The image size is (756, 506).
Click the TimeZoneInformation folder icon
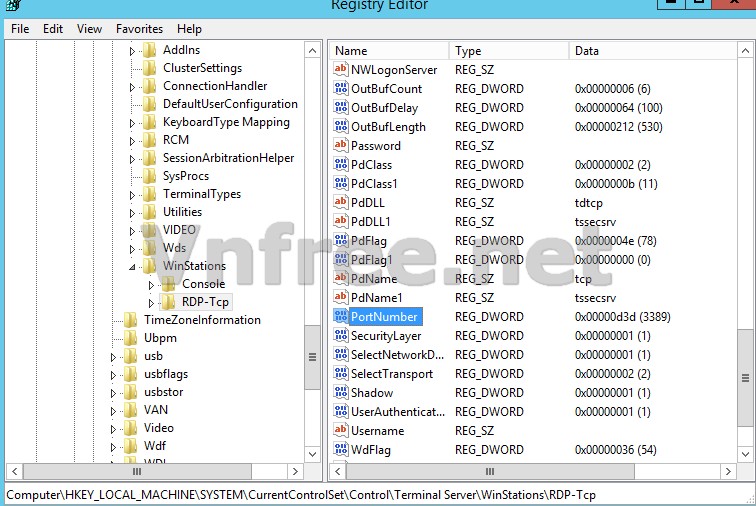[131, 320]
